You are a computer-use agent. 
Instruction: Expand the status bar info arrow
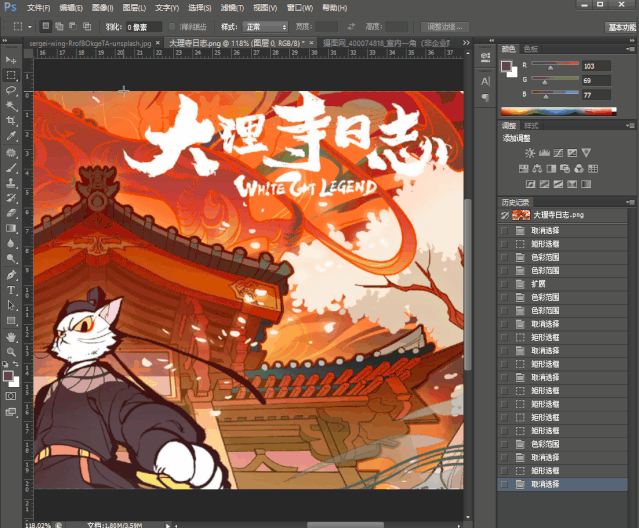pos(168,525)
